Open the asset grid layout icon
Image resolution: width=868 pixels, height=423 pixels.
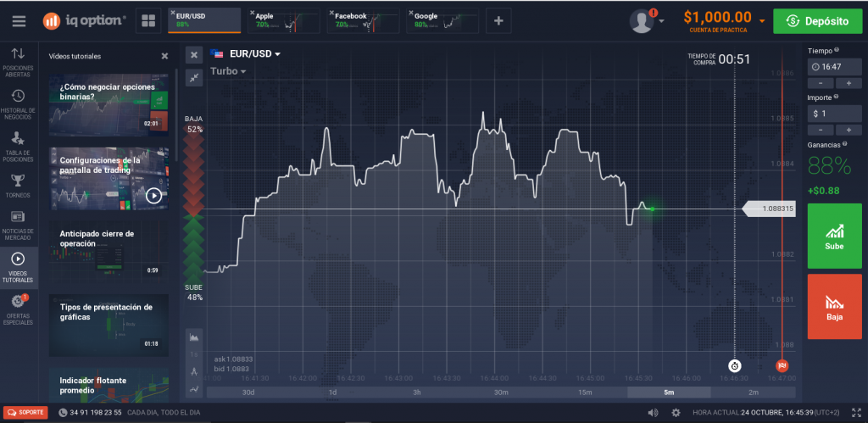pyautogui.click(x=147, y=21)
